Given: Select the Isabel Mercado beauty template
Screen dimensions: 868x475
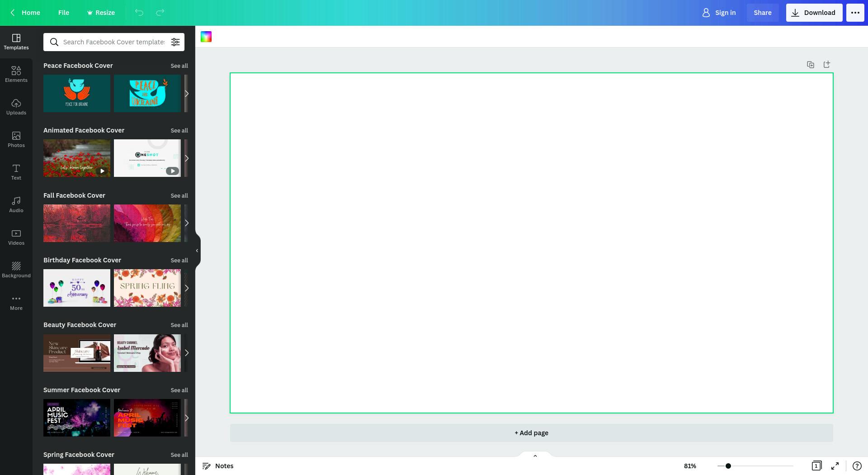Looking at the screenshot, I should click(147, 353).
